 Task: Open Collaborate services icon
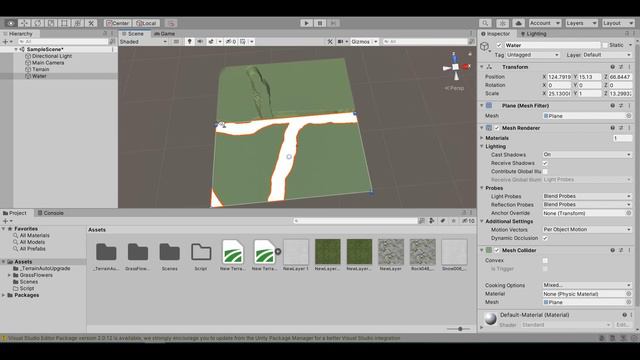(502, 23)
